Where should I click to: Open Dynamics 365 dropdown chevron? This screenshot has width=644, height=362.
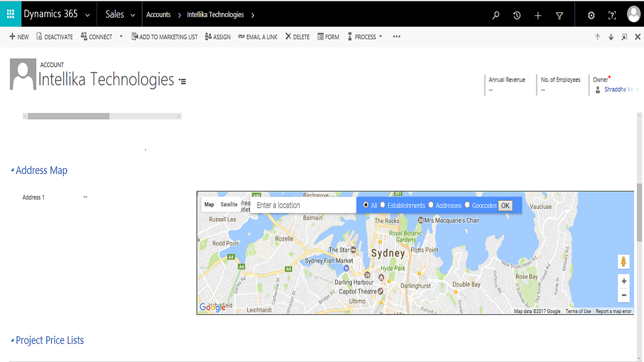pos(88,16)
